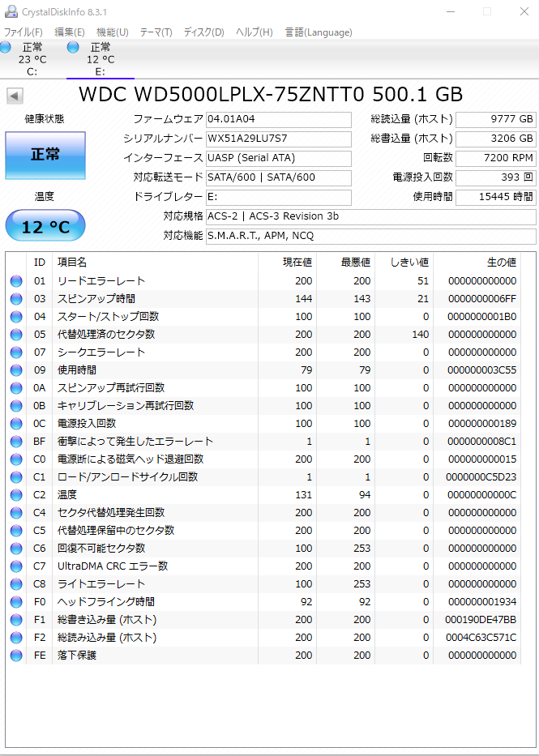This screenshot has width=539, height=756.
Task: Open the 編集(E) menu
Action: coord(70,32)
